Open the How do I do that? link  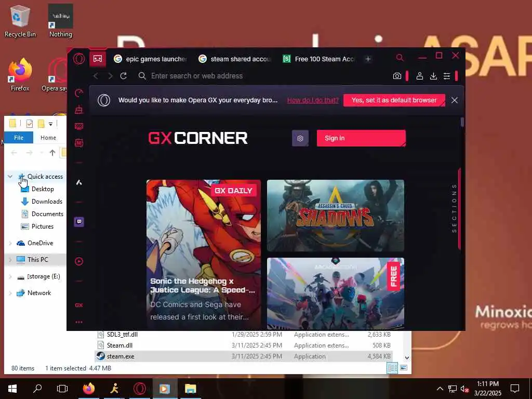click(313, 100)
